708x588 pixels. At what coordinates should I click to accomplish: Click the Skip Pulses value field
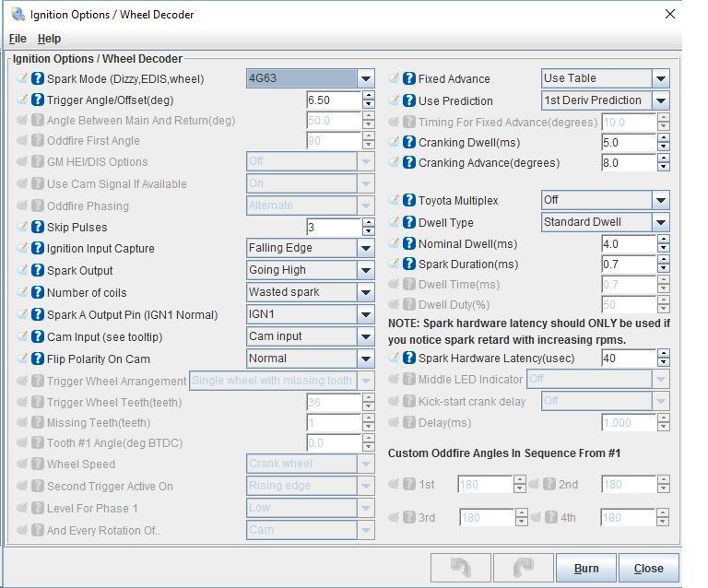click(333, 227)
